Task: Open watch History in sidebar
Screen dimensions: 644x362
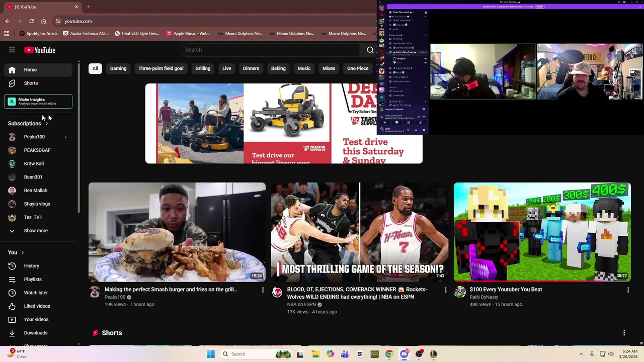Action: (x=39, y=266)
